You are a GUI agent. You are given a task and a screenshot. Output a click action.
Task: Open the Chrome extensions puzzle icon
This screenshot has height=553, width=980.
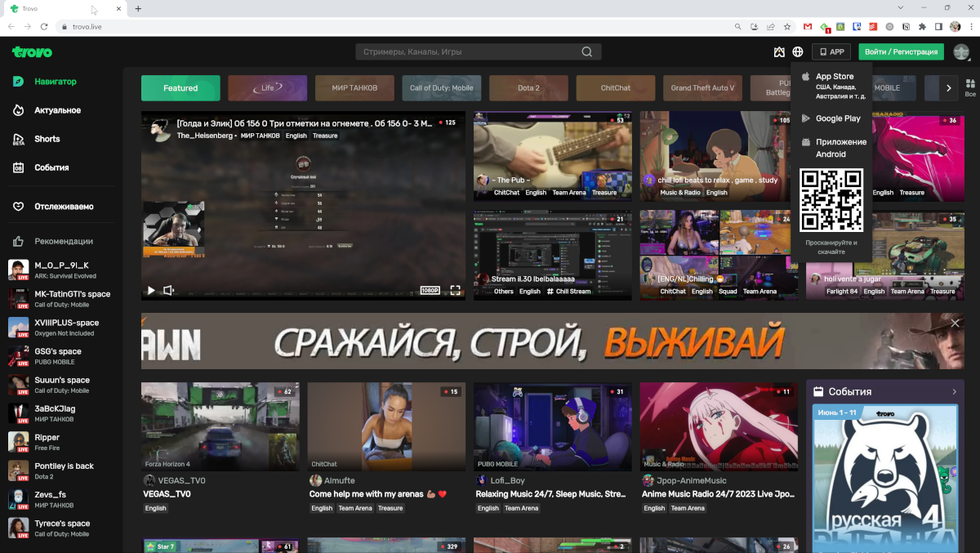pyautogui.click(x=923, y=27)
